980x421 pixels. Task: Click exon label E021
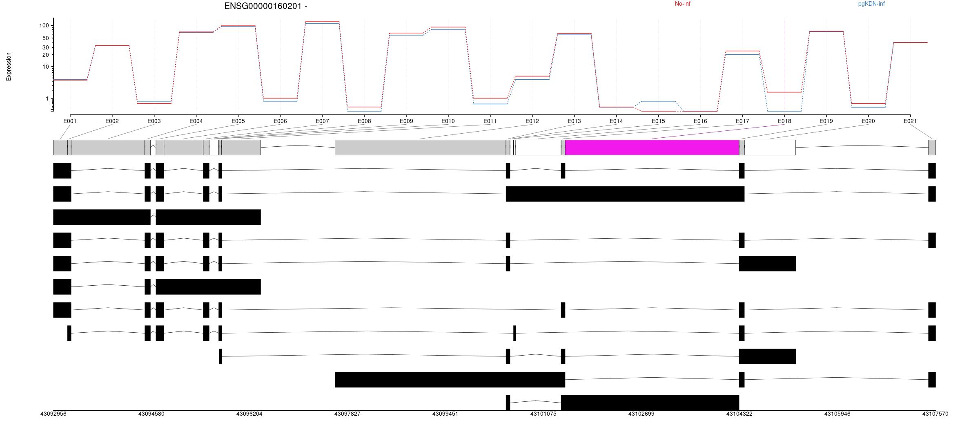pos(910,121)
